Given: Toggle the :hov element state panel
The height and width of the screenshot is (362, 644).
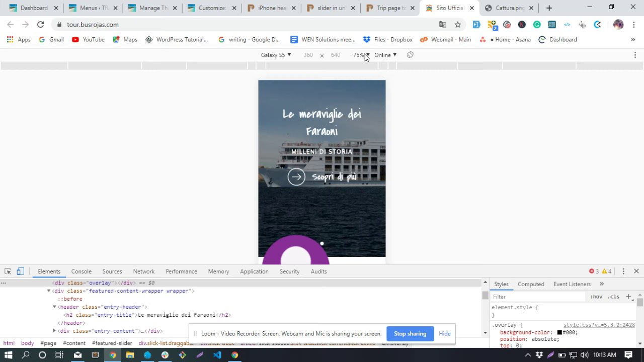Looking at the screenshot, I should point(596,297).
